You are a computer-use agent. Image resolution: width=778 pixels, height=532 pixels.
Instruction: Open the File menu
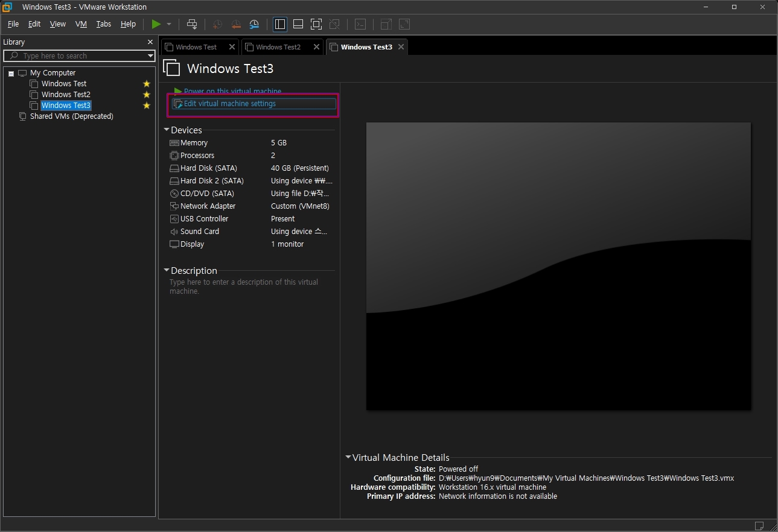coord(13,24)
